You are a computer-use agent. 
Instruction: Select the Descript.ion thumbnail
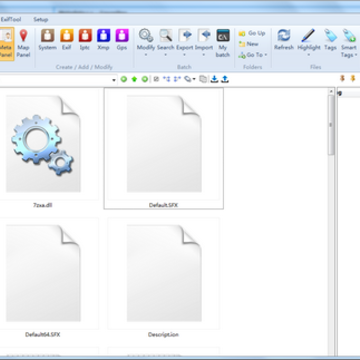tap(164, 273)
